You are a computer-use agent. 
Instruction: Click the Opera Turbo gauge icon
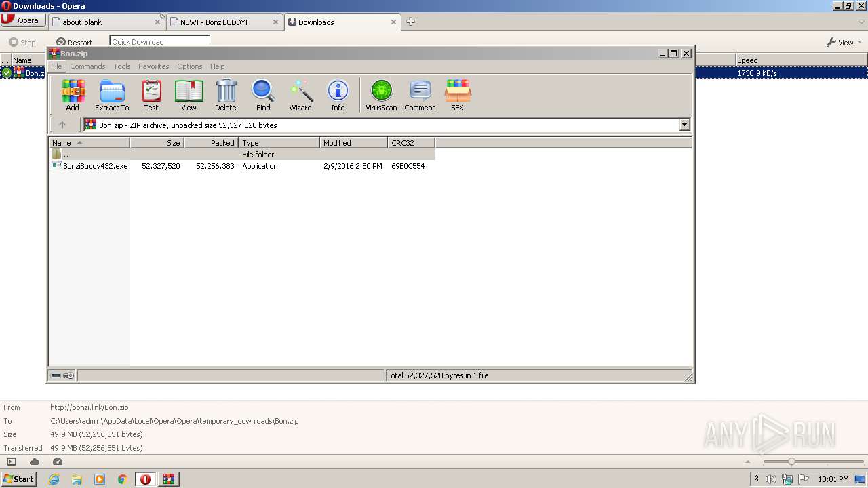tap(58, 462)
